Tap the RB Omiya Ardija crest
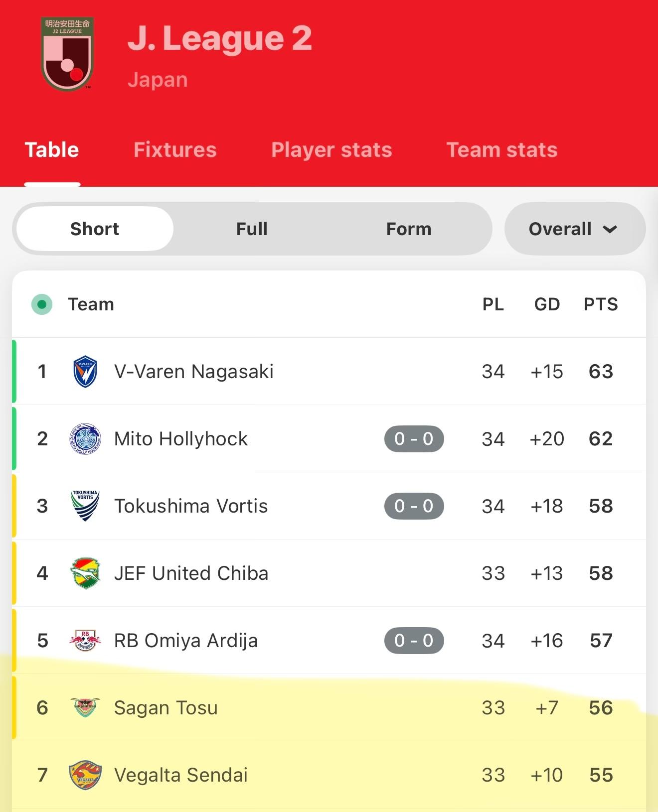Image resolution: width=658 pixels, height=812 pixels. (85, 641)
